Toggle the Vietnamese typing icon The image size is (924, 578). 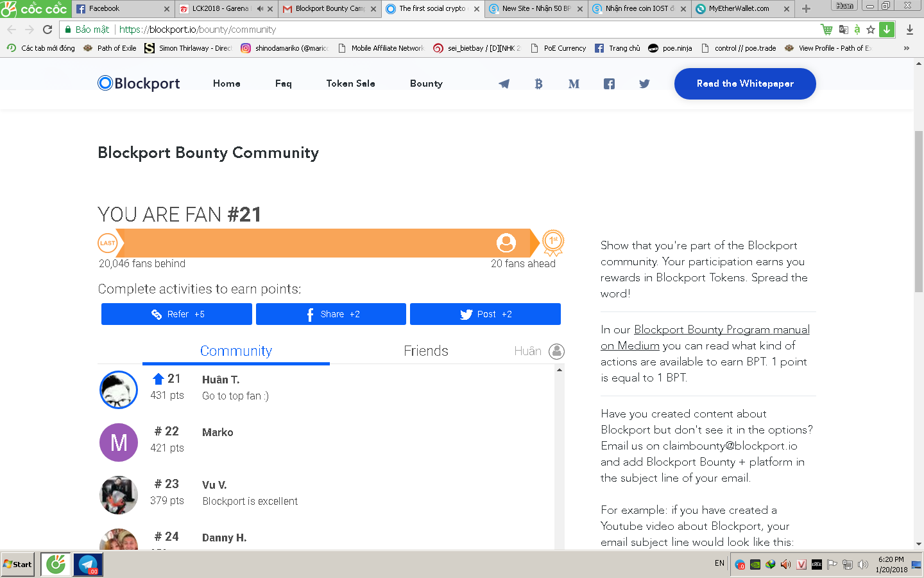tap(857, 30)
